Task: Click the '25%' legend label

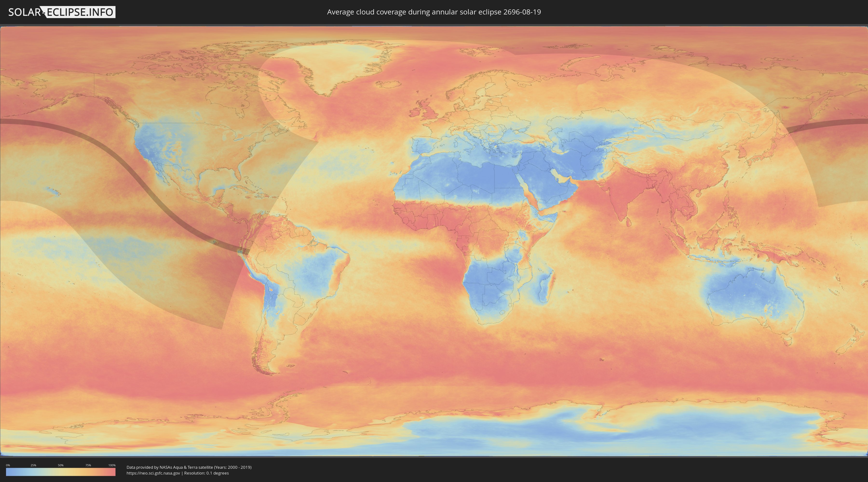Action: (x=33, y=465)
